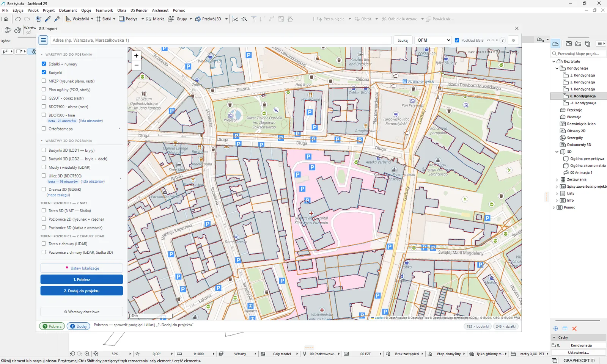607x364 pixels.
Task: Zoom out on the map
Action: pos(136,65)
